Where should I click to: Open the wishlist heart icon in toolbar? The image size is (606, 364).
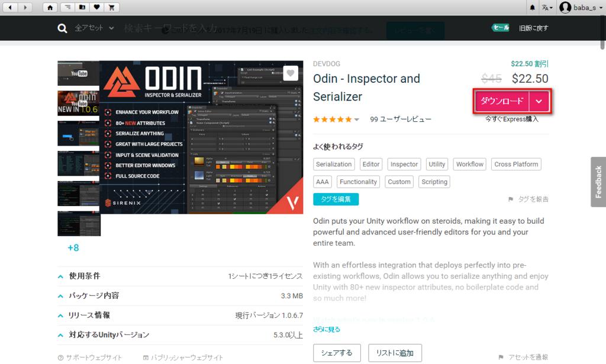point(96,7)
